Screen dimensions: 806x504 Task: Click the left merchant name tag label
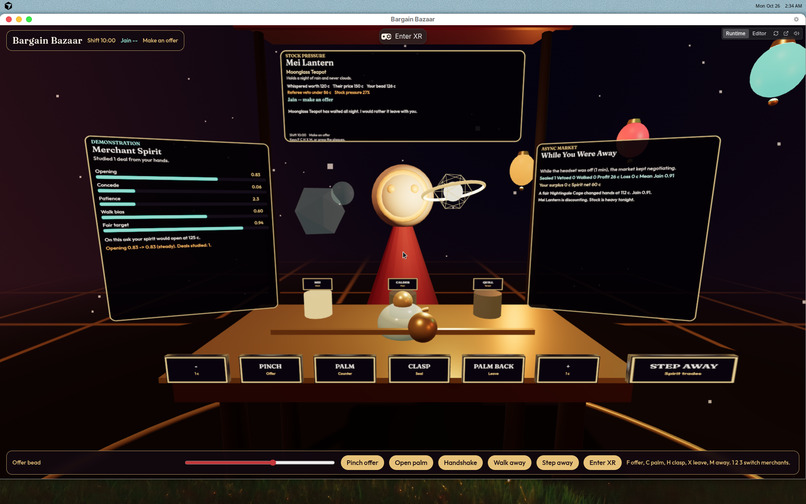pos(317,284)
